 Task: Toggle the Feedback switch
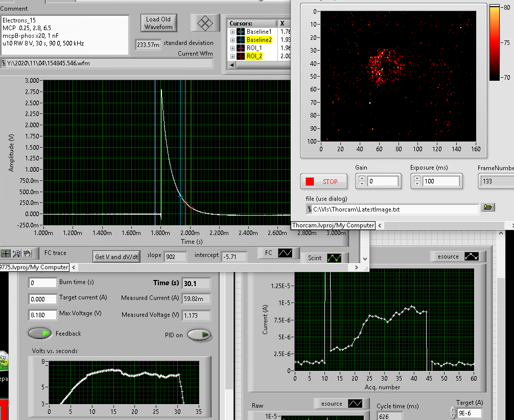(x=40, y=334)
